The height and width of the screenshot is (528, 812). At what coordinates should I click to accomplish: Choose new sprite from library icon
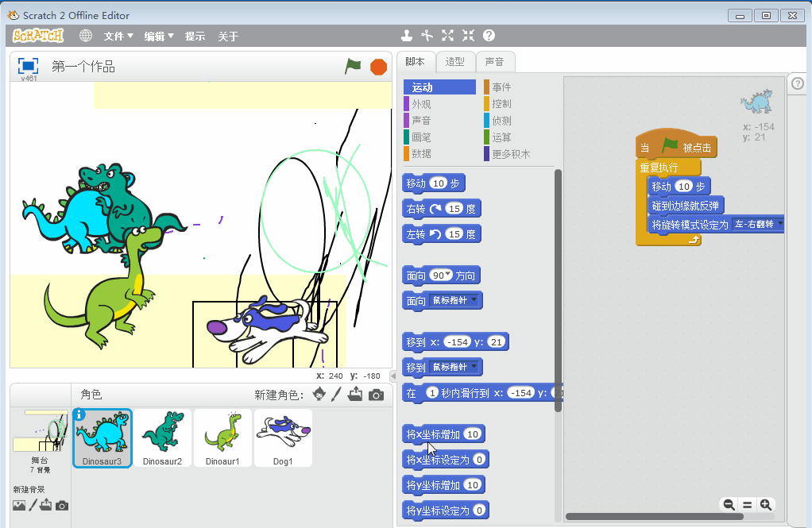pos(319,395)
